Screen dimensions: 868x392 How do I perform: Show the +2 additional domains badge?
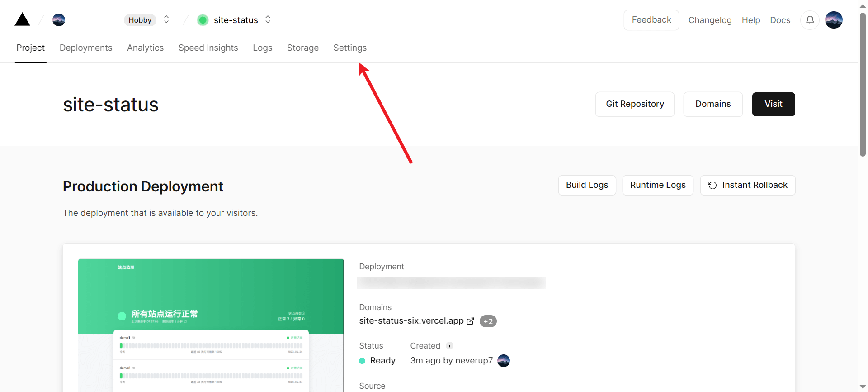tap(488, 321)
